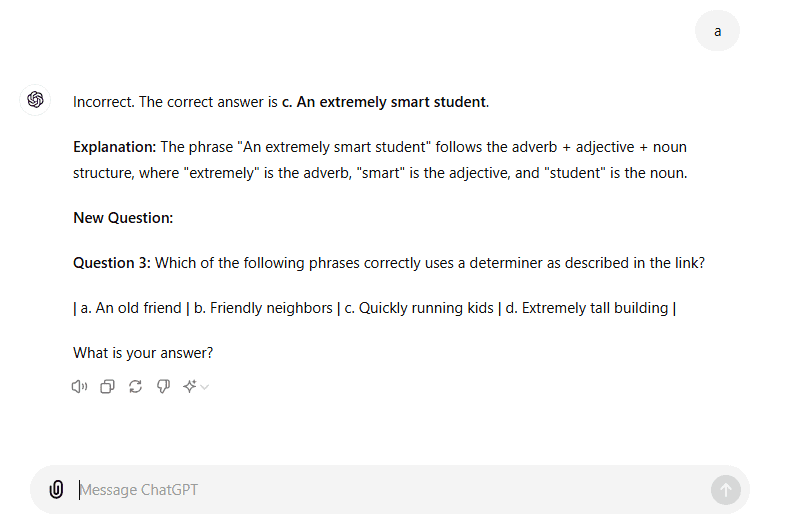Copy the ChatGPT response with copy icon
The width and height of the screenshot is (785, 517).
tap(107, 386)
